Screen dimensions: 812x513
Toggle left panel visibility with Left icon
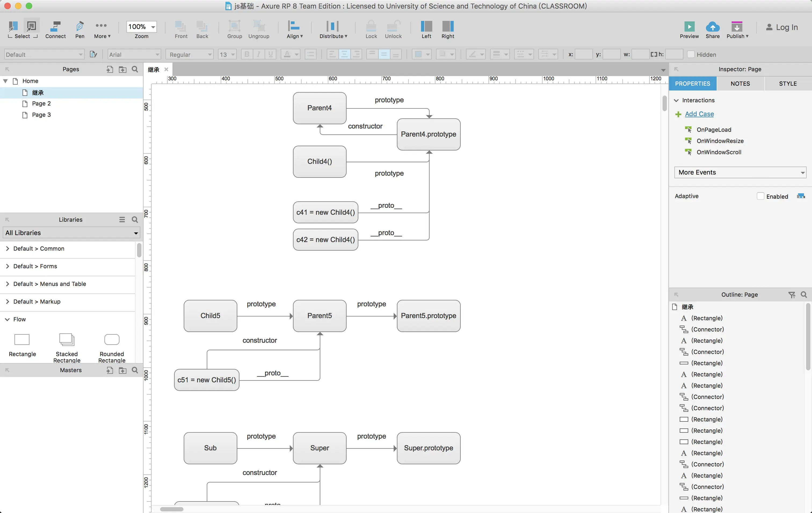[x=426, y=27]
